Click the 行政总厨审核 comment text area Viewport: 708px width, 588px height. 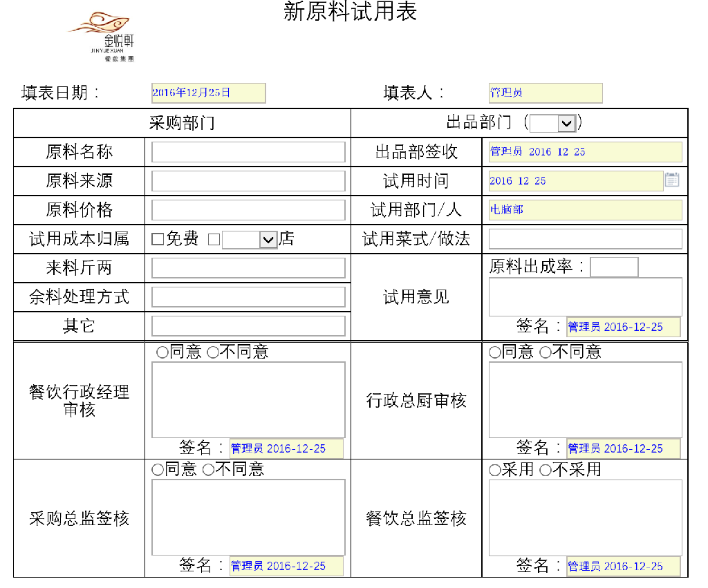(585, 400)
